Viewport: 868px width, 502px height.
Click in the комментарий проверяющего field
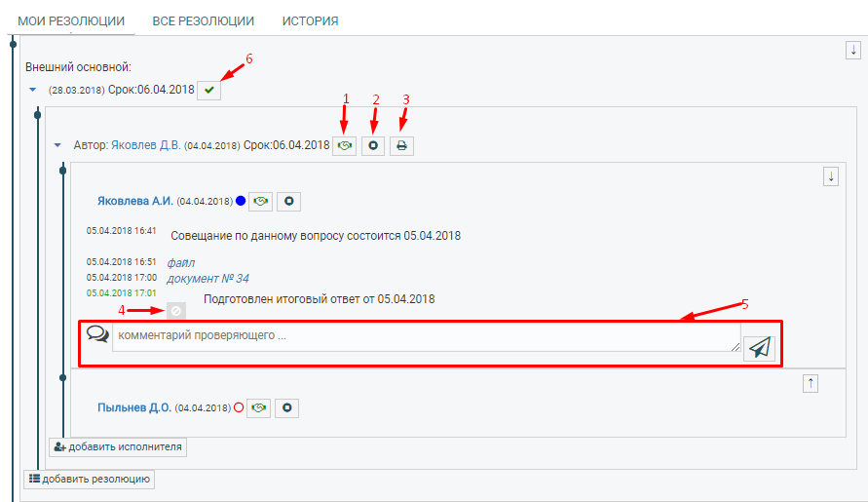[424, 336]
